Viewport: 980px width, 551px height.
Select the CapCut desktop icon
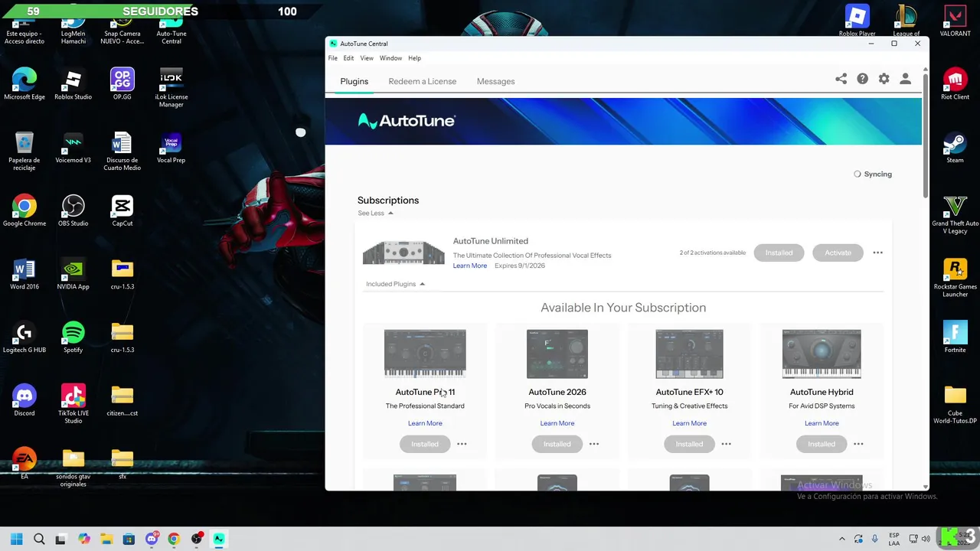(122, 211)
